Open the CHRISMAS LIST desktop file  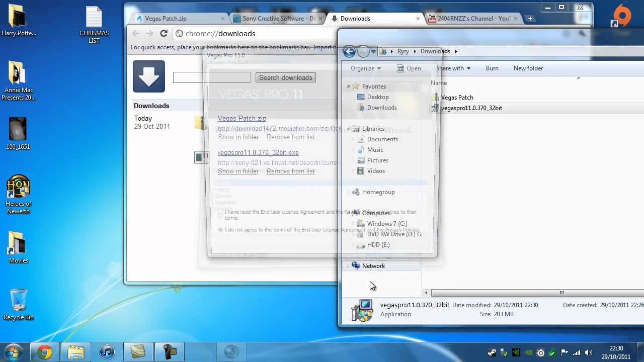[x=94, y=24]
